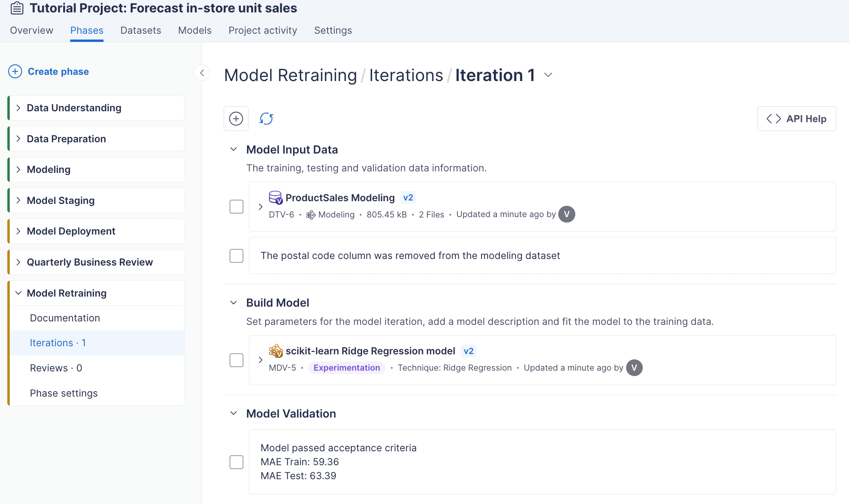Collapse the Model Input Data section
This screenshot has height=504, width=849.
[x=233, y=150]
